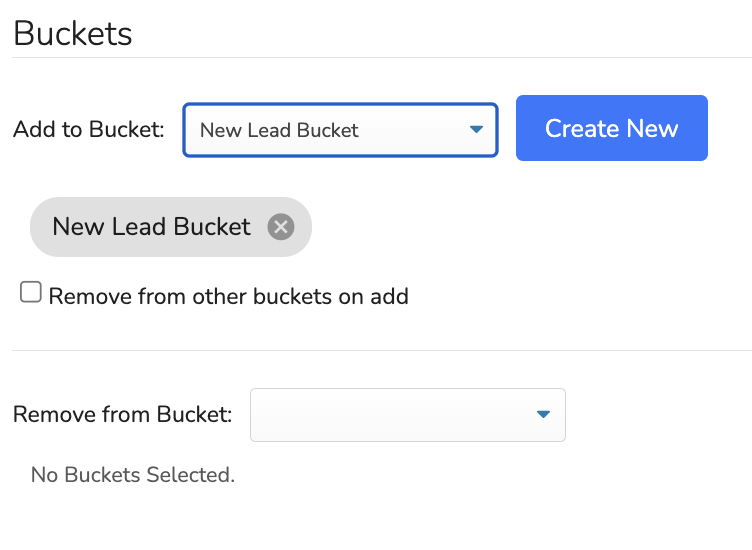
Task: Click the Create New button
Action: tap(611, 128)
